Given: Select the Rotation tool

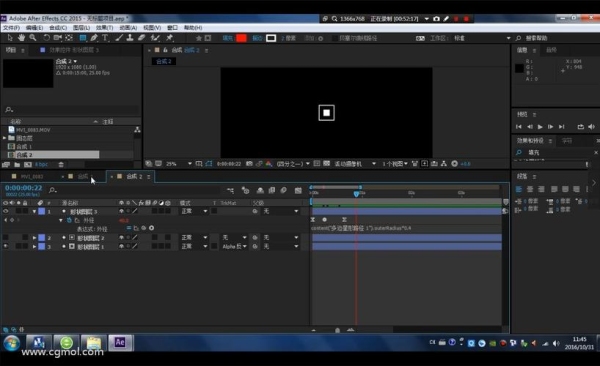Looking at the screenshot, I should point(46,38).
